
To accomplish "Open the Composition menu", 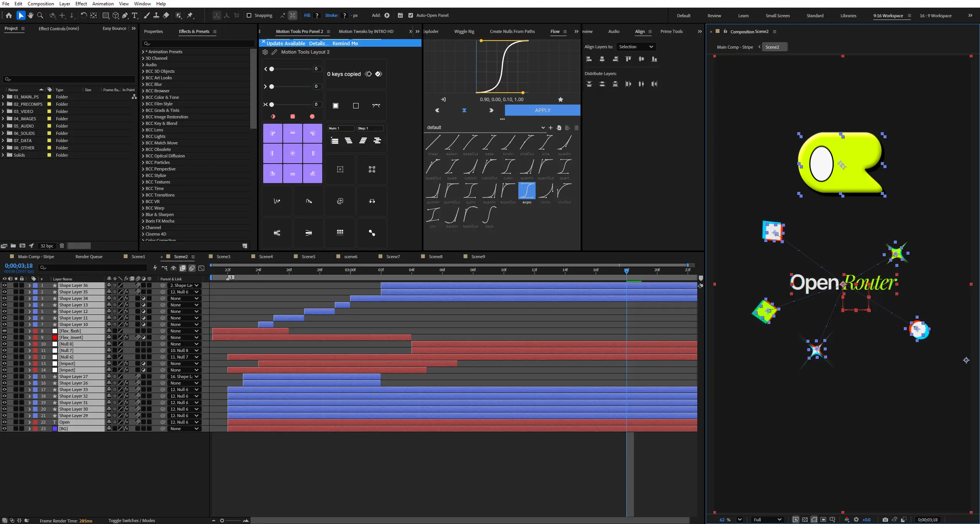I will 41,3.
